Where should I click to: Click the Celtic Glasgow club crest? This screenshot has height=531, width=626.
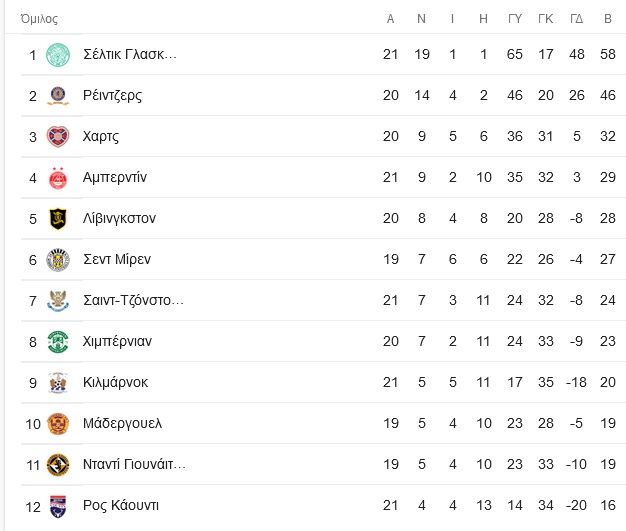click(x=58, y=55)
